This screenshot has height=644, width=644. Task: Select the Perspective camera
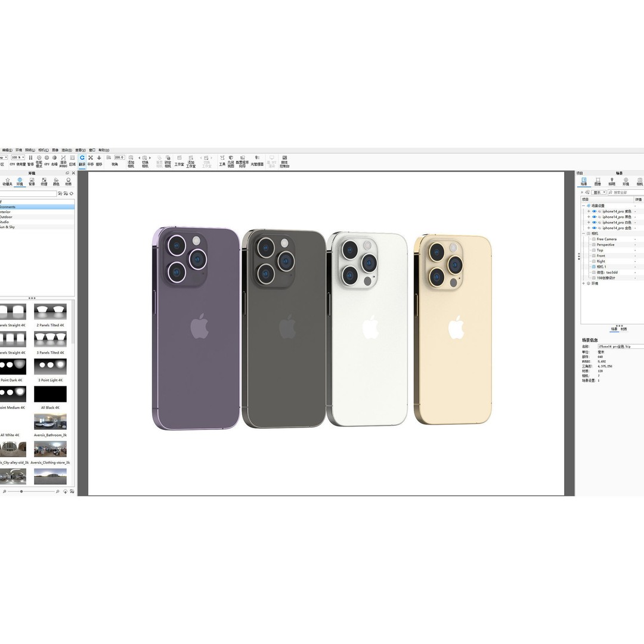[606, 245]
